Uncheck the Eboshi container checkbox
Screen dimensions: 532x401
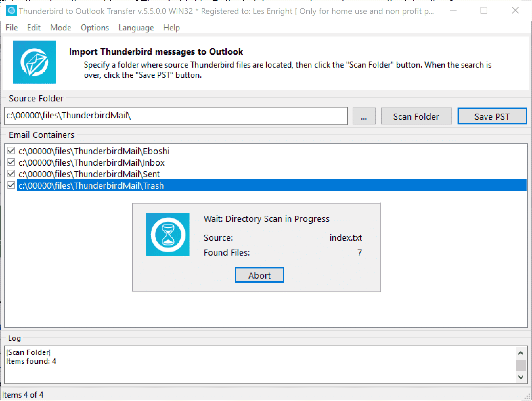[x=11, y=151]
